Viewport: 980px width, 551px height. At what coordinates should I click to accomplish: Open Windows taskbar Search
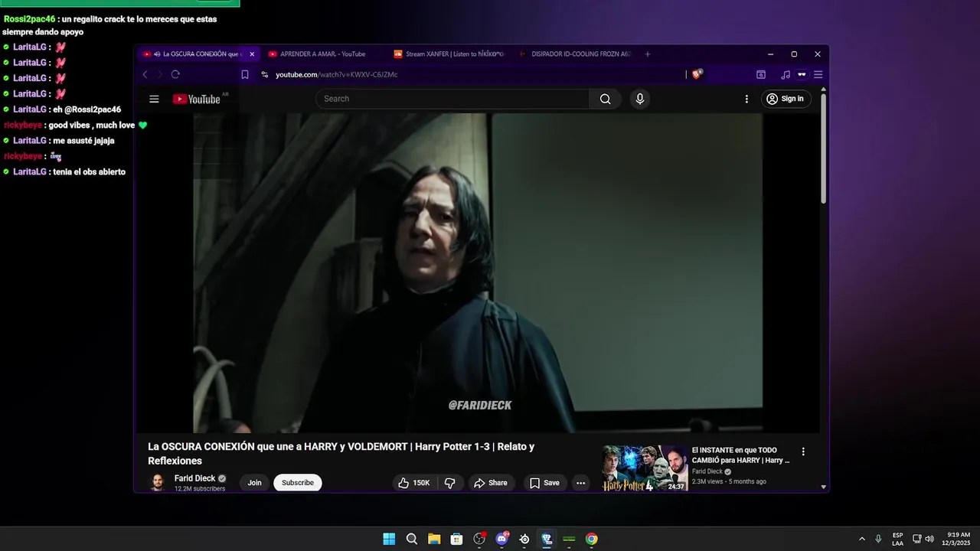click(x=411, y=539)
